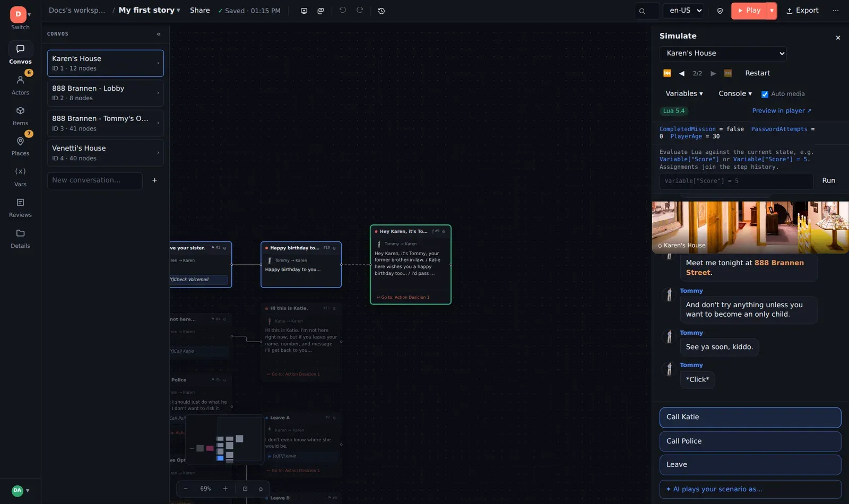The image size is (849, 504).
Task: Click the AI plays your scenario as option
Action: (x=750, y=490)
